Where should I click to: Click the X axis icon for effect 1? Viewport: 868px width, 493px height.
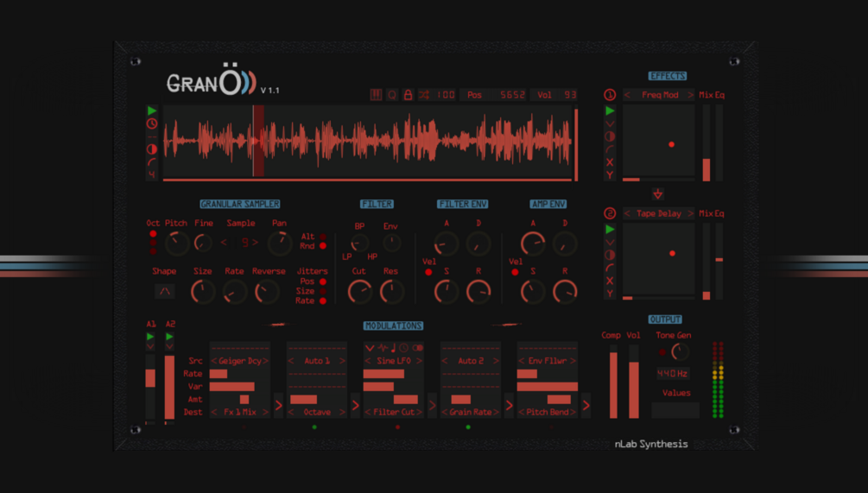tap(610, 162)
